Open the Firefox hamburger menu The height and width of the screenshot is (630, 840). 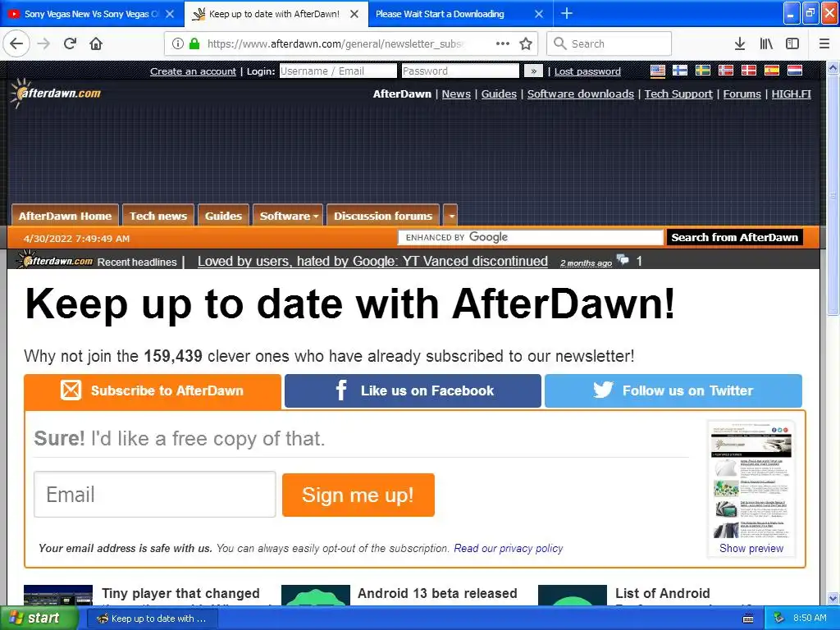824,44
